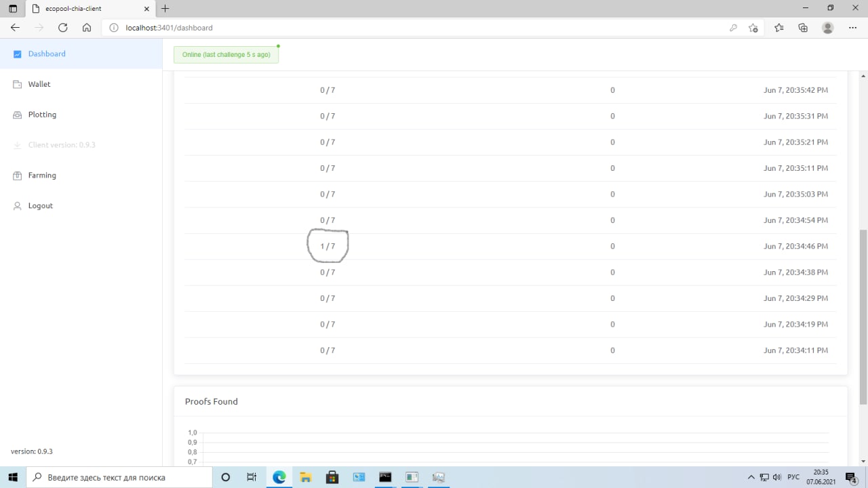Go back using browser back arrow
The height and width of the screenshot is (488, 868).
tap(16, 28)
